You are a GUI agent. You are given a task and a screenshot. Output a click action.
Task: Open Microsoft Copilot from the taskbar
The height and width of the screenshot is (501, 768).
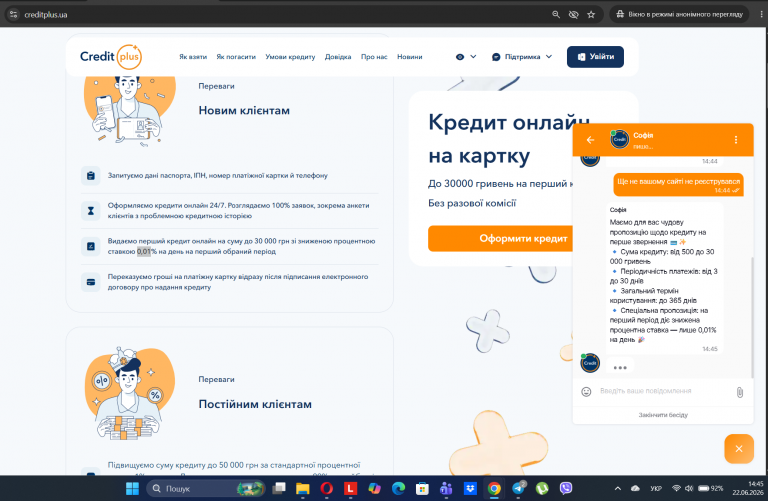click(375, 489)
